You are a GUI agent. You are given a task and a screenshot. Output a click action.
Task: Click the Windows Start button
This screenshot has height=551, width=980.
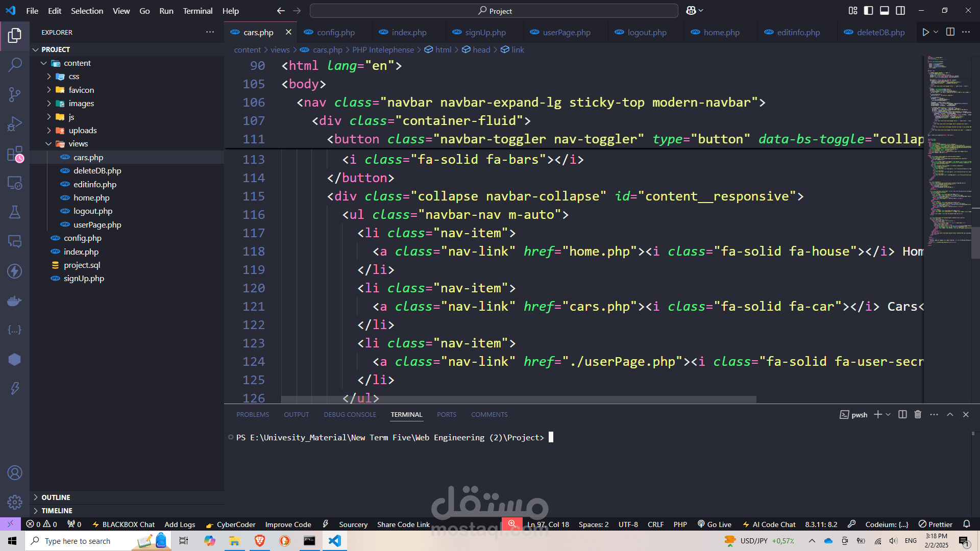[12, 541]
